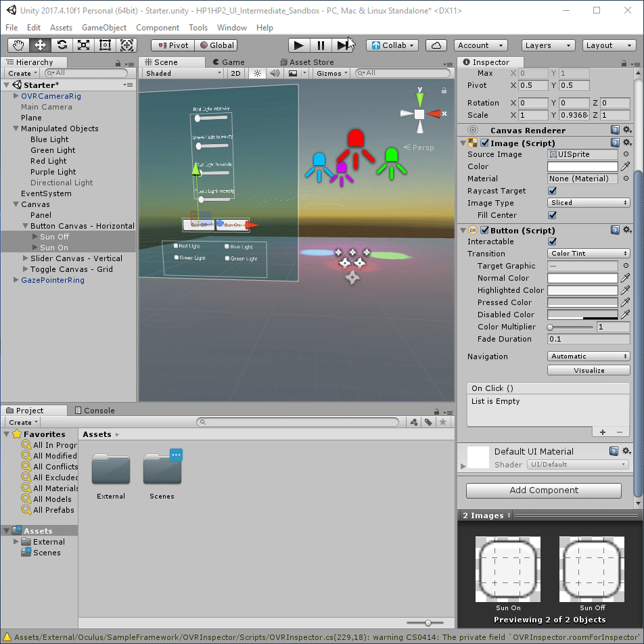Image resolution: width=644 pixels, height=644 pixels.
Task: Select the Rotate tool
Action: click(62, 45)
